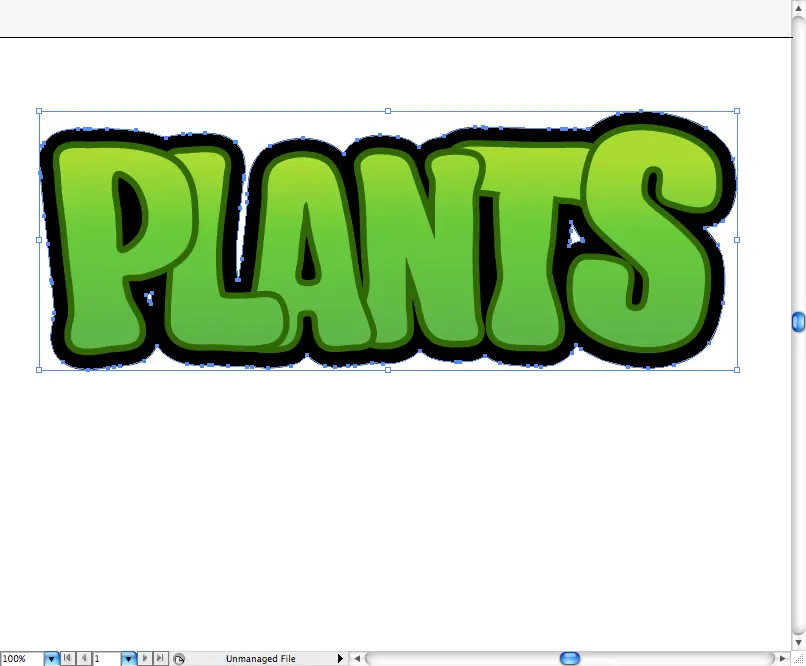806x666 pixels.
Task: Go to the next artboard button
Action: [x=144, y=658]
